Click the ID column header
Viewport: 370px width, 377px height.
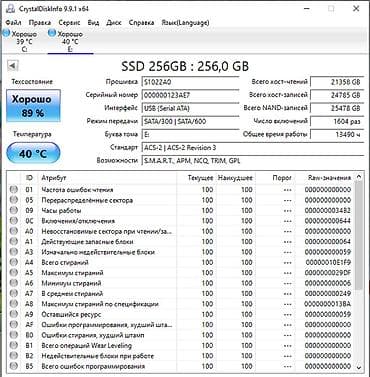pyautogui.click(x=29, y=178)
